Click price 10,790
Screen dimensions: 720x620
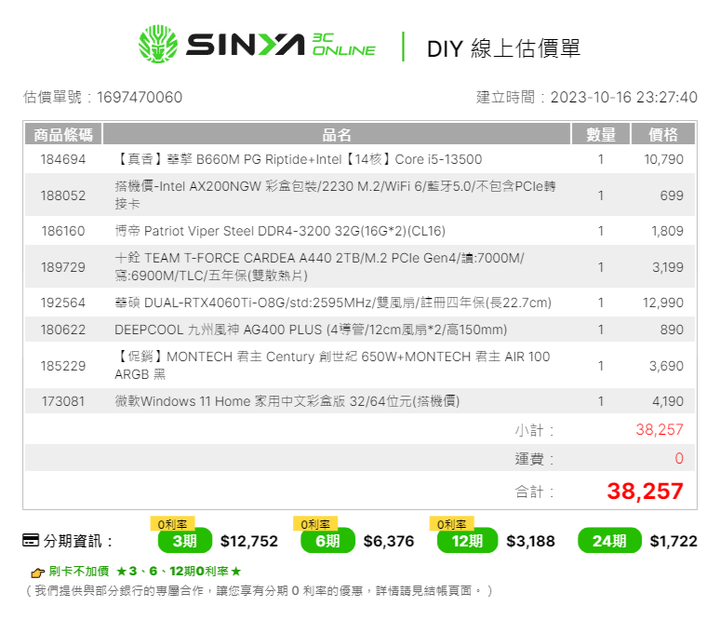[x=664, y=159]
